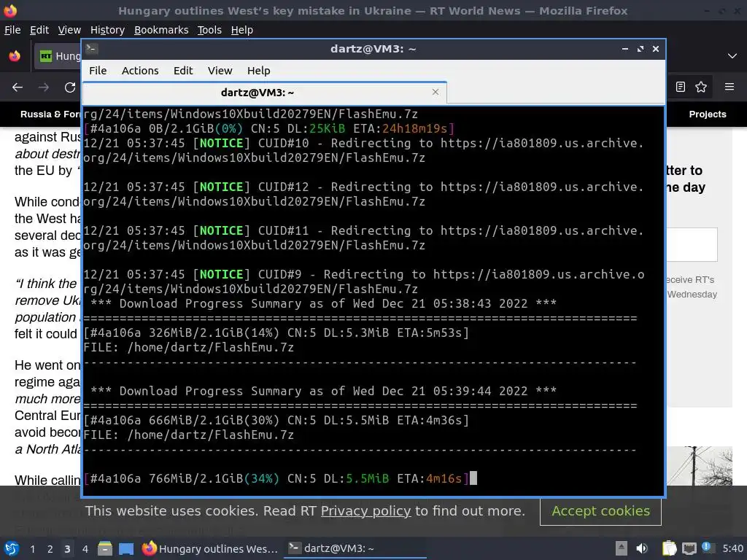Switch to workspace 1
Image resolution: width=747 pixels, height=560 pixels.
click(x=32, y=548)
